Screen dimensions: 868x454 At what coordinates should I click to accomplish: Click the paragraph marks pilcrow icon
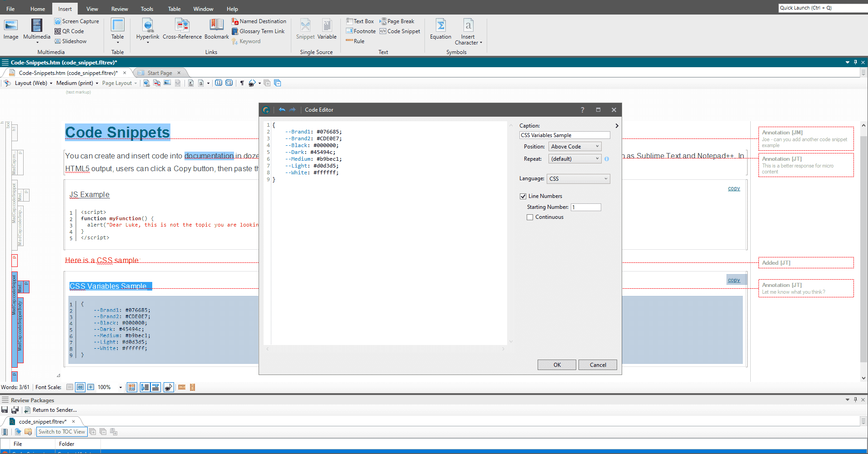(x=242, y=83)
